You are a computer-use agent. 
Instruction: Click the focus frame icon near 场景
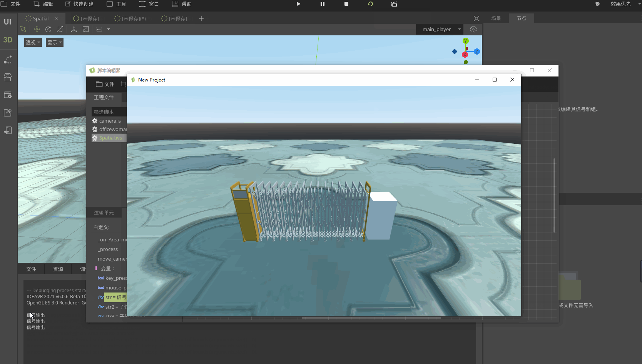point(476,18)
